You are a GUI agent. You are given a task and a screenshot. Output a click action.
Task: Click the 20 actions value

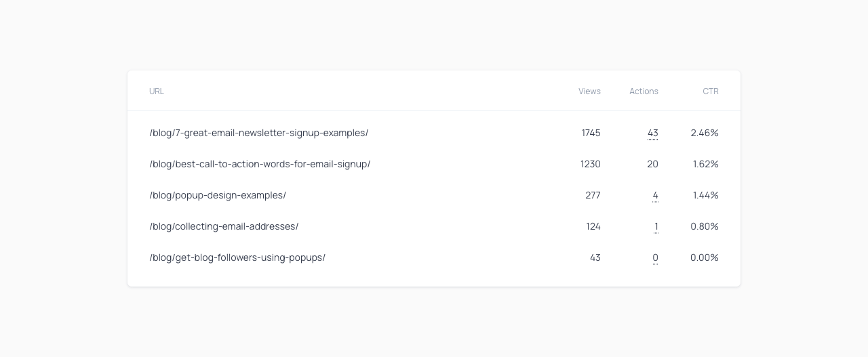point(652,164)
